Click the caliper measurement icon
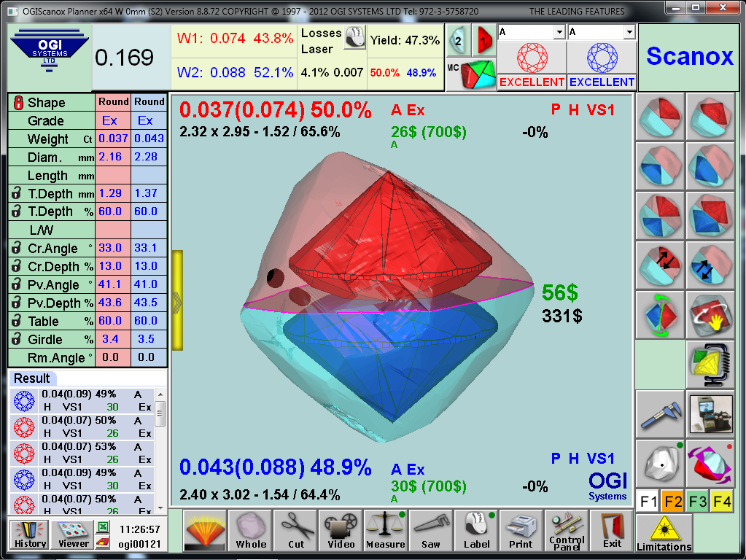Viewport: 746px width, 560px height. point(660,413)
